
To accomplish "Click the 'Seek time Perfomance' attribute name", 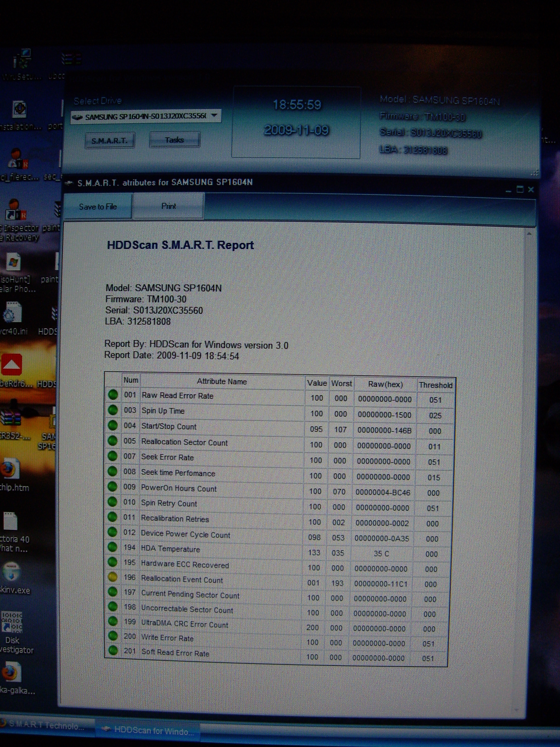I will click(178, 472).
